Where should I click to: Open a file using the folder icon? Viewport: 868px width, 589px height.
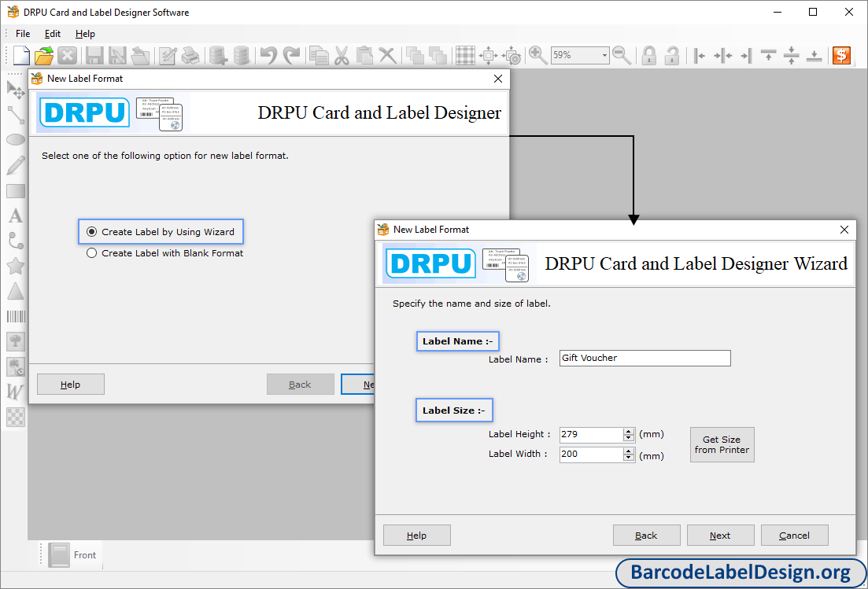[x=44, y=55]
